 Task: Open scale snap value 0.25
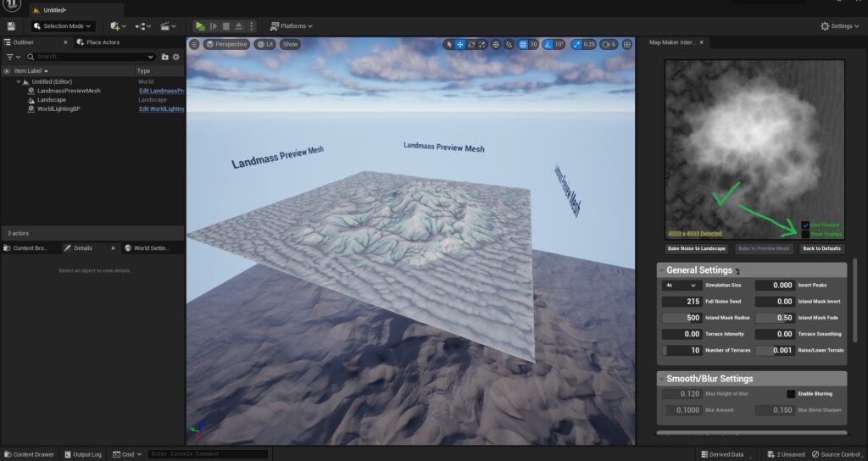click(x=589, y=44)
